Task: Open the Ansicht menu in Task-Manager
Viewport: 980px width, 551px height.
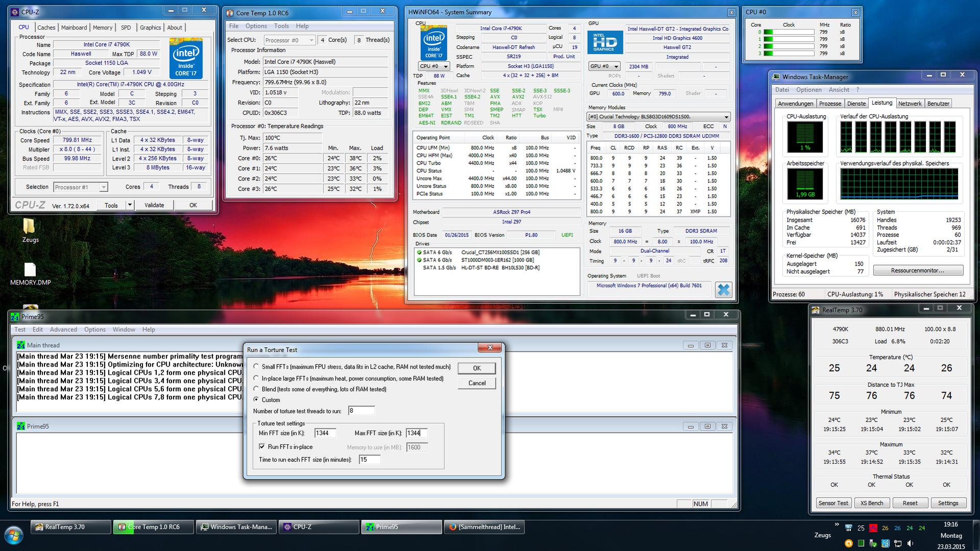Action: [x=839, y=90]
